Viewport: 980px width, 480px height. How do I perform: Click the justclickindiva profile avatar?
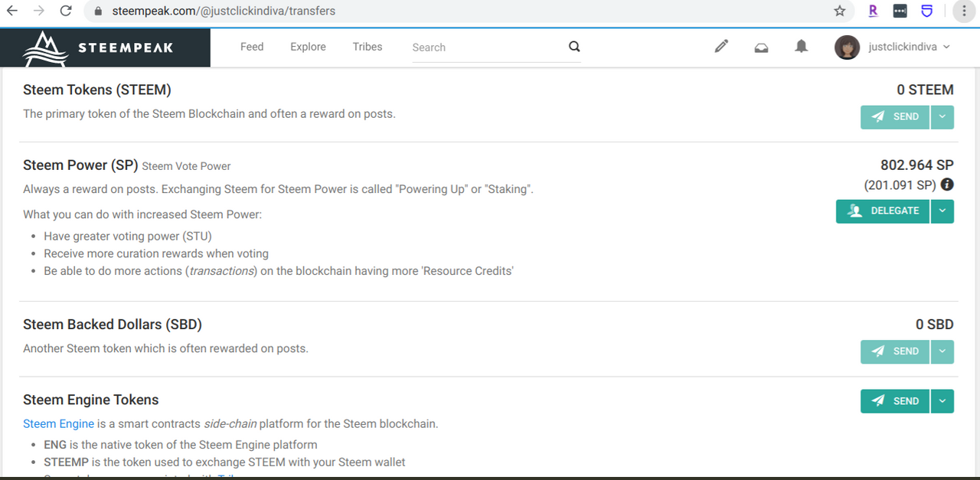(x=847, y=47)
